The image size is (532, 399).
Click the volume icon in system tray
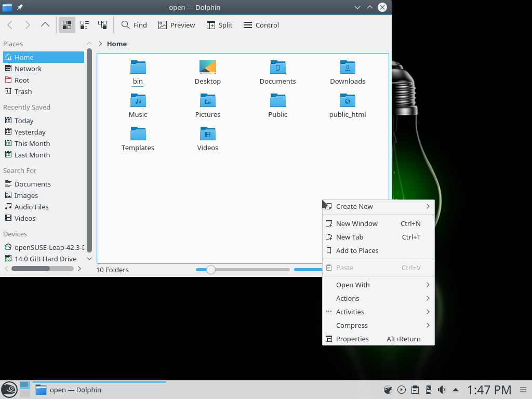click(x=442, y=390)
